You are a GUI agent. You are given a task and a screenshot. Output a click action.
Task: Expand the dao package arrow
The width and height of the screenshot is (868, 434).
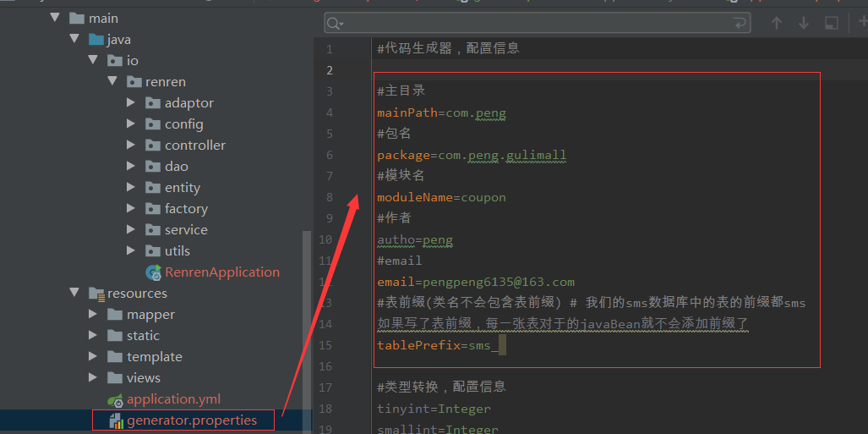coord(131,166)
